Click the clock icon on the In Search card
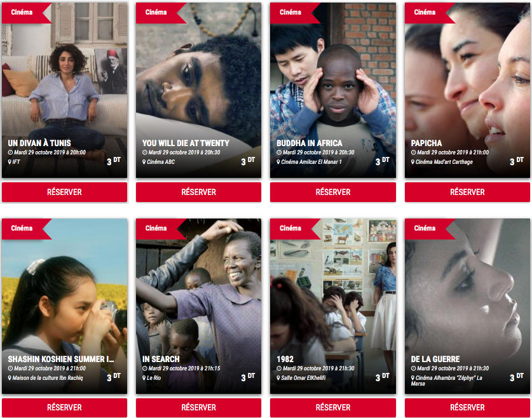Viewport: 532px width, 418px height. (x=145, y=368)
